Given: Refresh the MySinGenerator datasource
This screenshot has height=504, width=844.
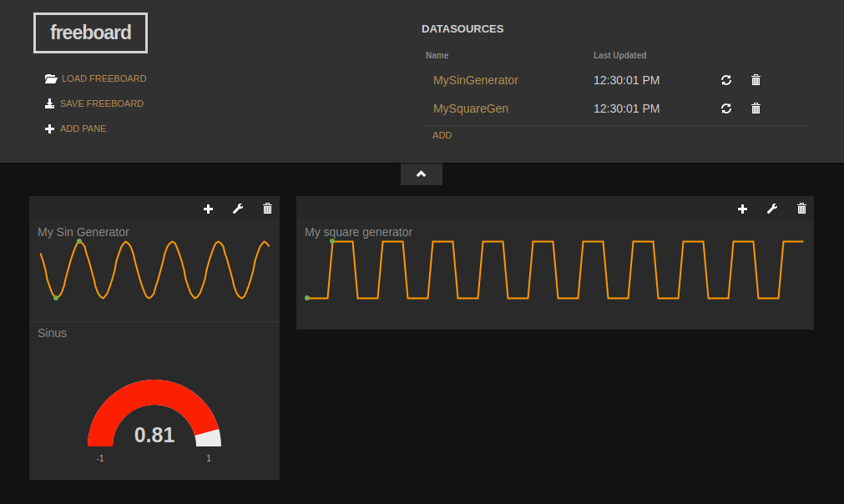Looking at the screenshot, I should pos(725,80).
